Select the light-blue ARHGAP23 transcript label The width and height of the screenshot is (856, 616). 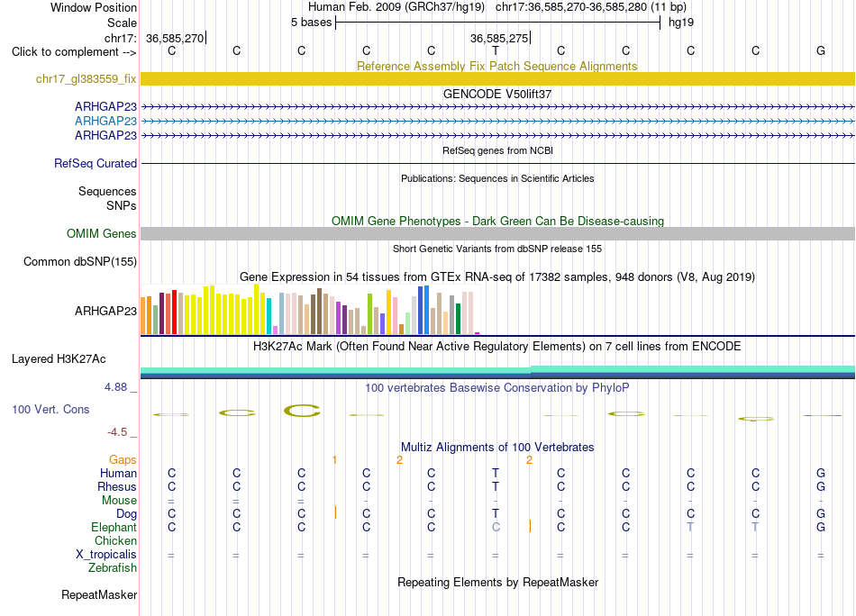point(105,121)
